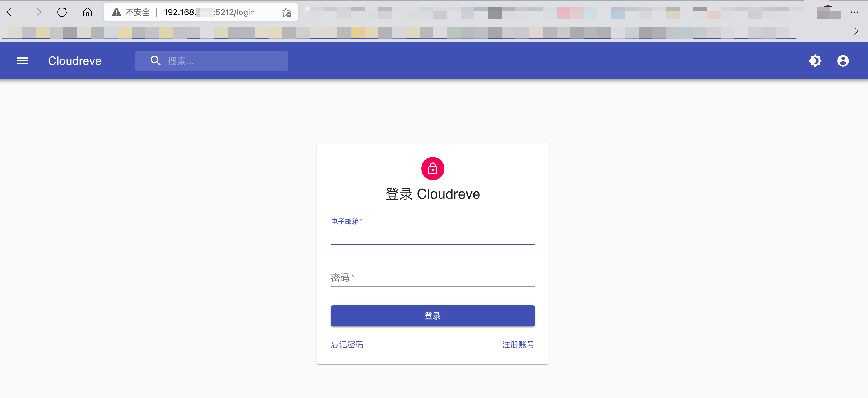Open the browser home page icon
Image resolution: width=868 pixels, height=398 pixels.
[87, 12]
